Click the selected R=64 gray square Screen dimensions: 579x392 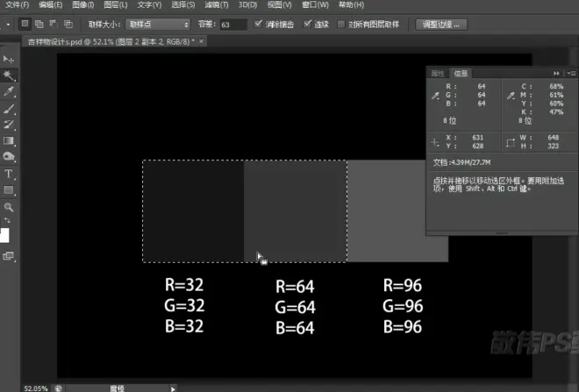[296, 211]
